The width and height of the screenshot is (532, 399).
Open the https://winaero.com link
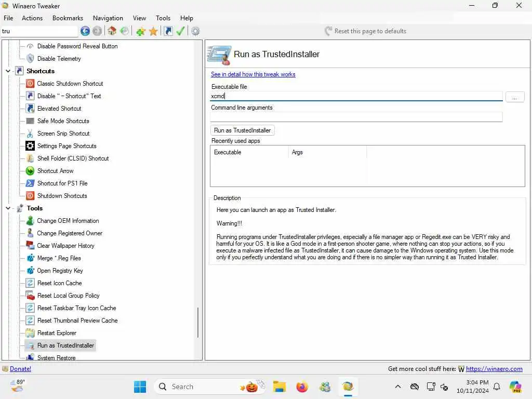click(494, 369)
